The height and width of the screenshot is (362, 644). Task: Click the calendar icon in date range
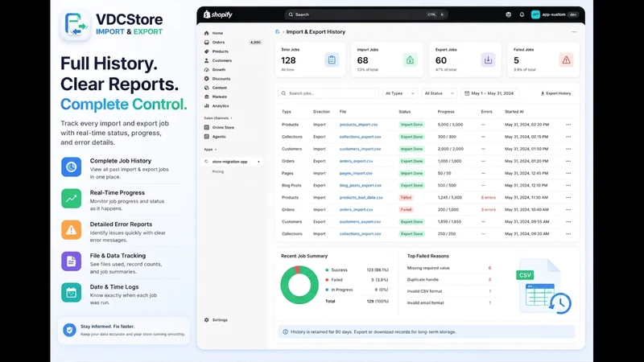pyautogui.click(x=467, y=93)
